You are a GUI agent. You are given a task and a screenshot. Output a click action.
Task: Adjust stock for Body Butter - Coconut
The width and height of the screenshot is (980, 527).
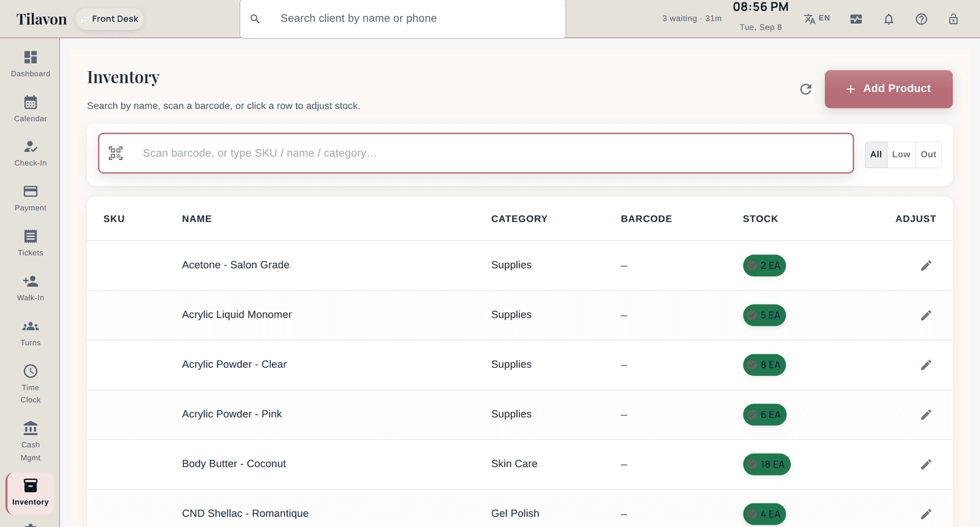coord(926,464)
